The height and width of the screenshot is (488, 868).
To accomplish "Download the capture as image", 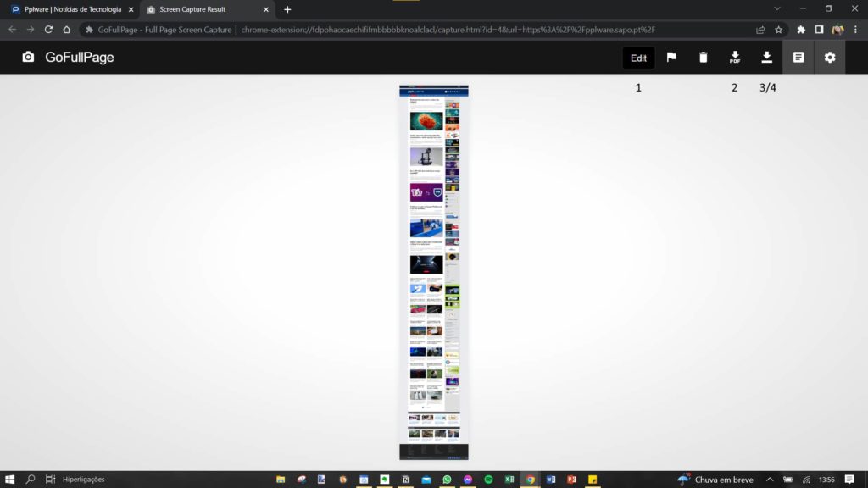I will (766, 58).
